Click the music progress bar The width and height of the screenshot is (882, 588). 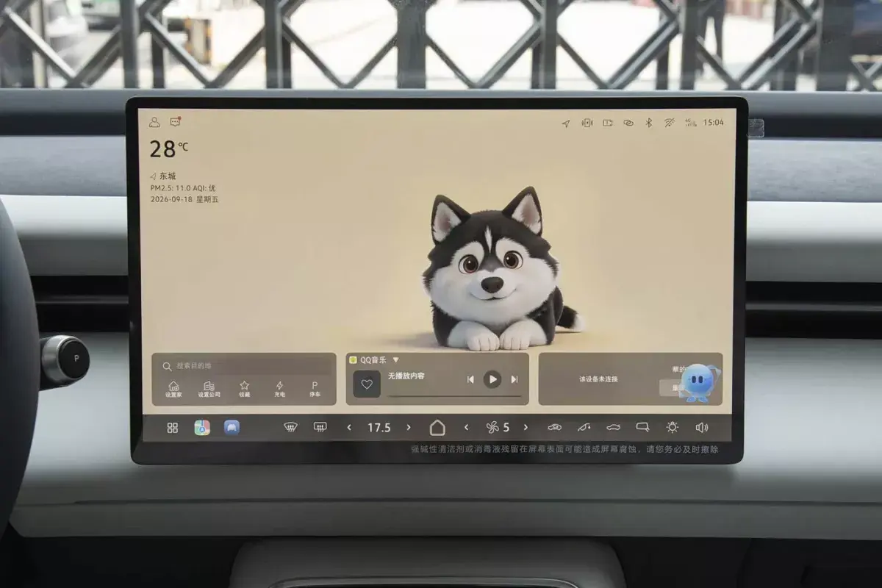point(455,396)
